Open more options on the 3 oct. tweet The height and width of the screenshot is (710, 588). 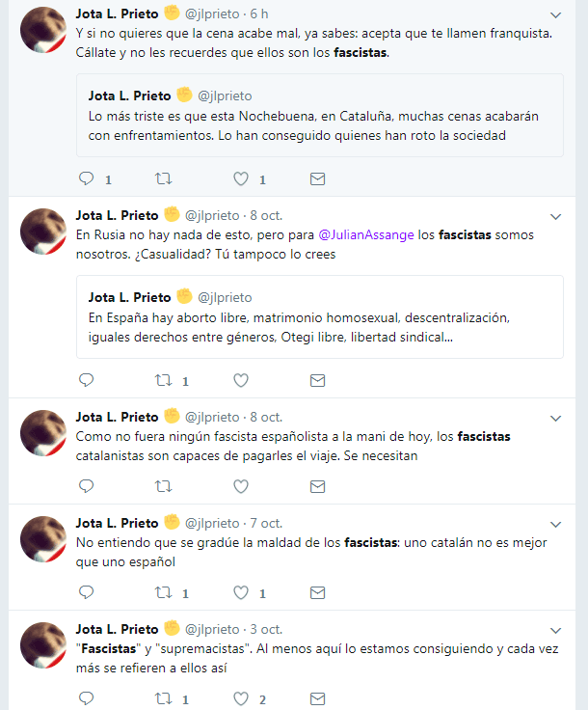click(555, 630)
